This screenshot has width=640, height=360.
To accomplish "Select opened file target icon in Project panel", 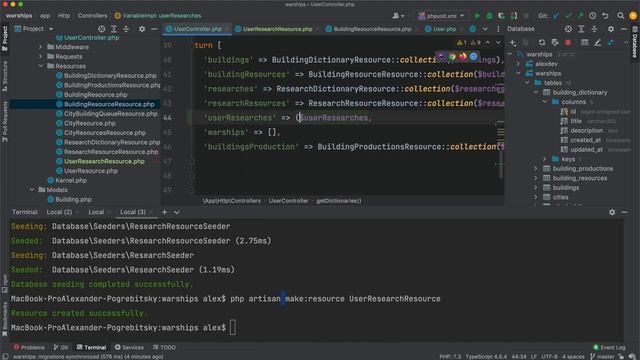I will coord(101,29).
